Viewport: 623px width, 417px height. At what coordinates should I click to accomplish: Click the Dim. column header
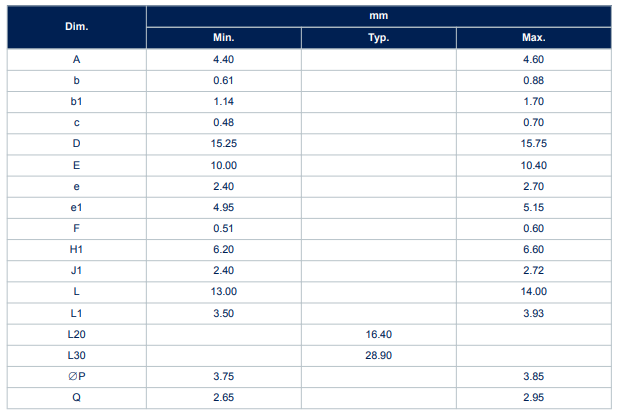(x=77, y=27)
